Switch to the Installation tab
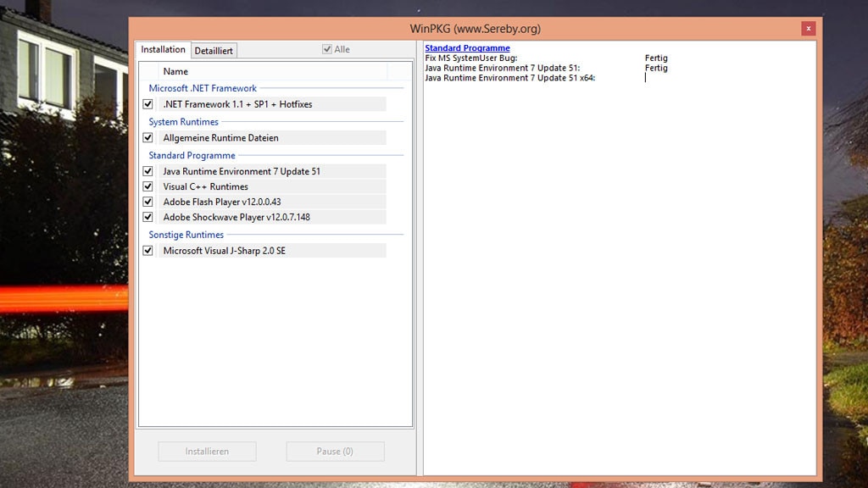This screenshot has height=488, width=868. click(x=163, y=49)
